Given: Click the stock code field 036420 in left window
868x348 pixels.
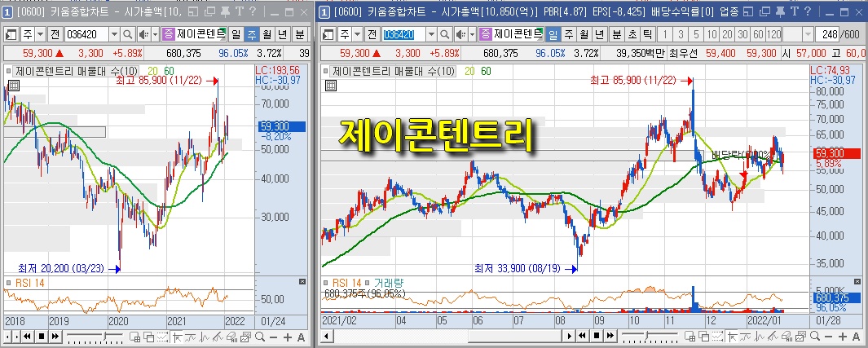Looking at the screenshot, I should click(87, 35).
